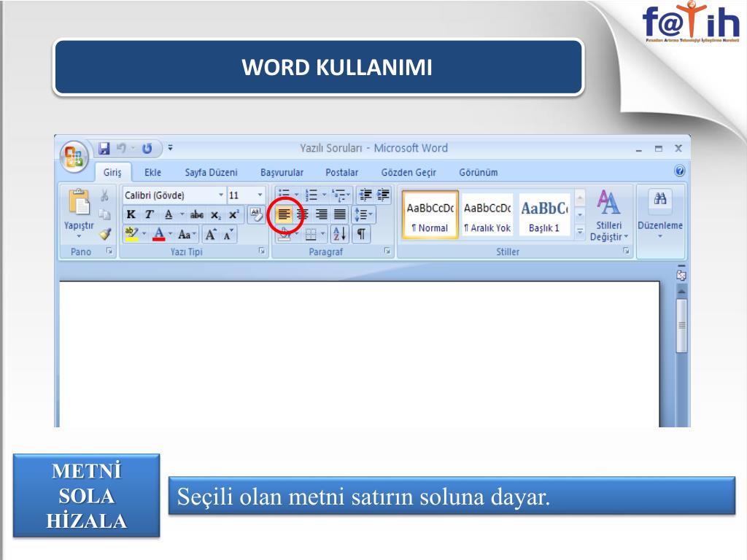Open font color dropdown arrow

[x=170, y=234]
